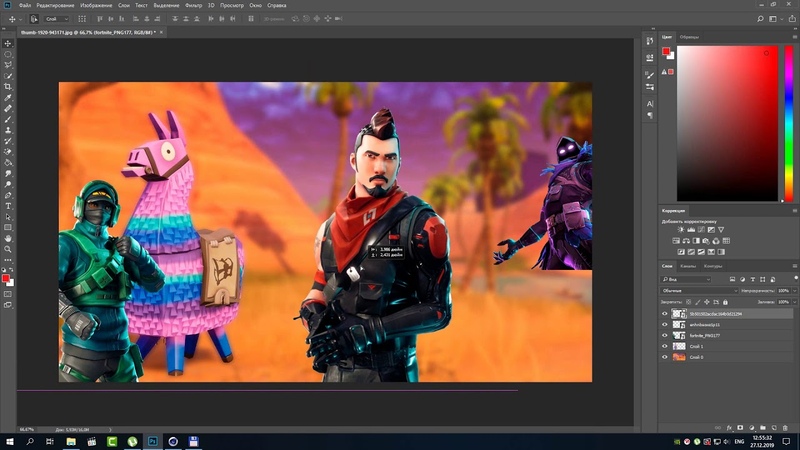Image resolution: width=800 pixels, height=450 pixels.
Task: Add a Black & White adjustment
Action: [696, 241]
